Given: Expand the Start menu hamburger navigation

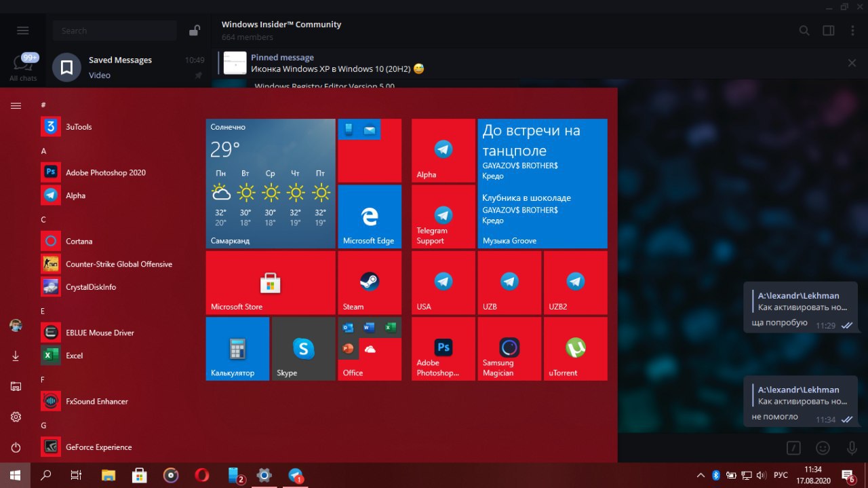Looking at the screenshot, I should pyautogui.click(x=16, y=105).
